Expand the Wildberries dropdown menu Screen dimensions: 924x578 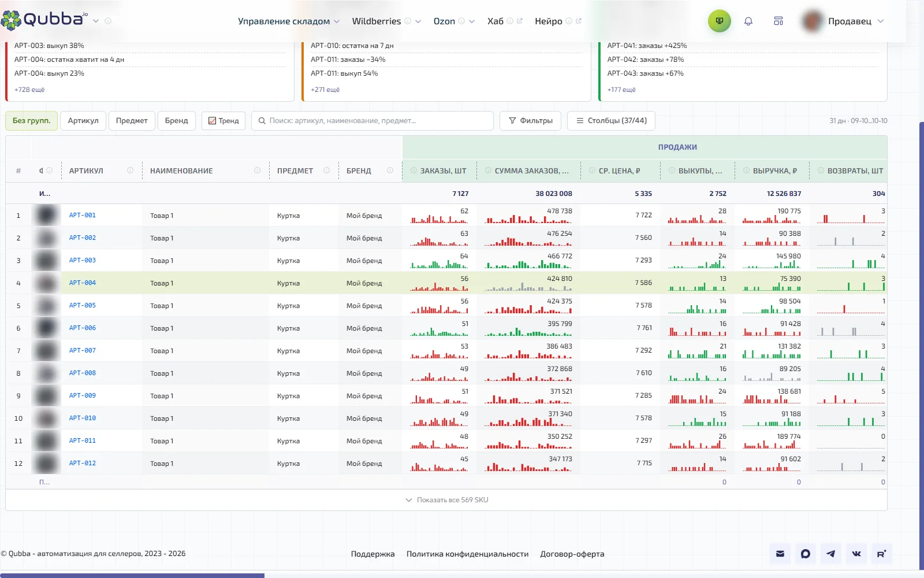click(x=386, y=21)
